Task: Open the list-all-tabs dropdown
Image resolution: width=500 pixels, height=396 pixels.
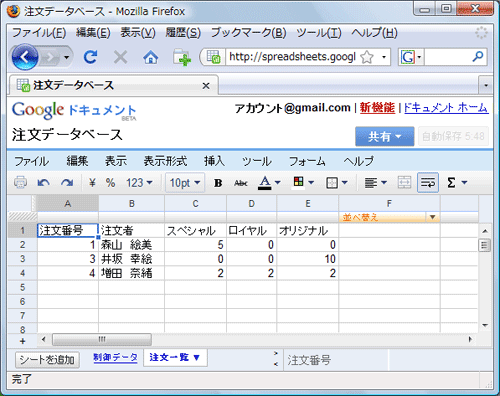Action: 486,85
